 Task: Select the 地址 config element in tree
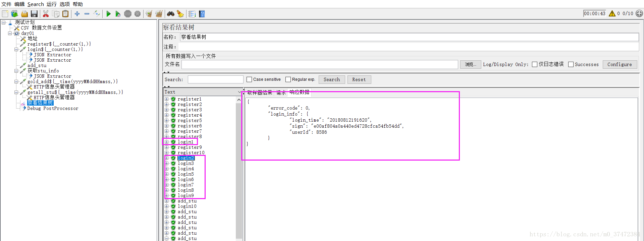pos(33,39)
